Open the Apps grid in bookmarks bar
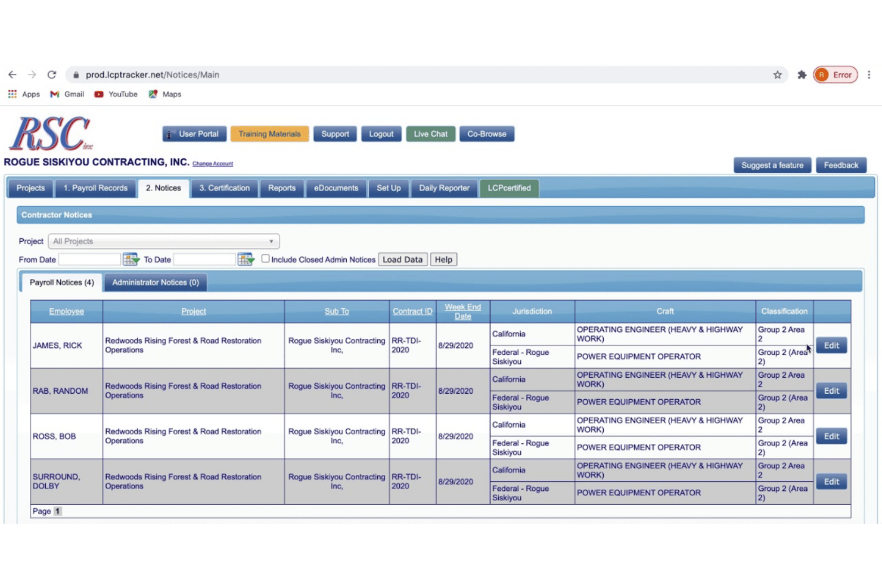The width and height of the screenshot is (882, 588). point(24,94)
